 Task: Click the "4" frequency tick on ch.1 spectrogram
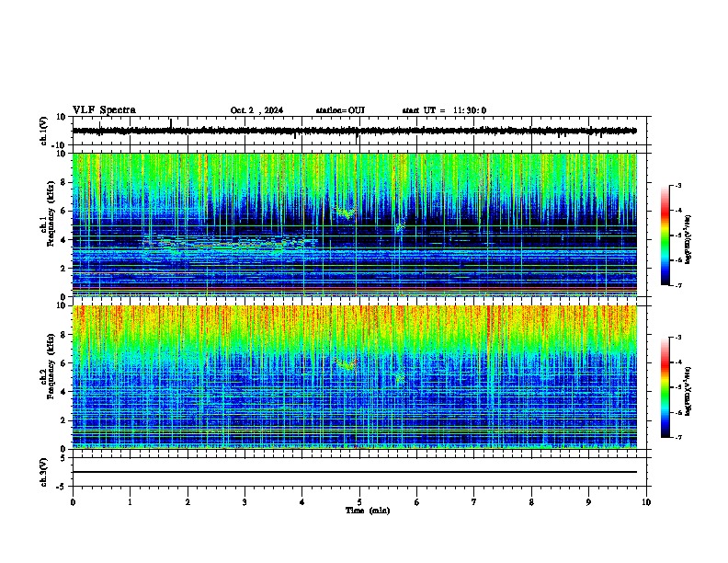click(x=64, y=240)
